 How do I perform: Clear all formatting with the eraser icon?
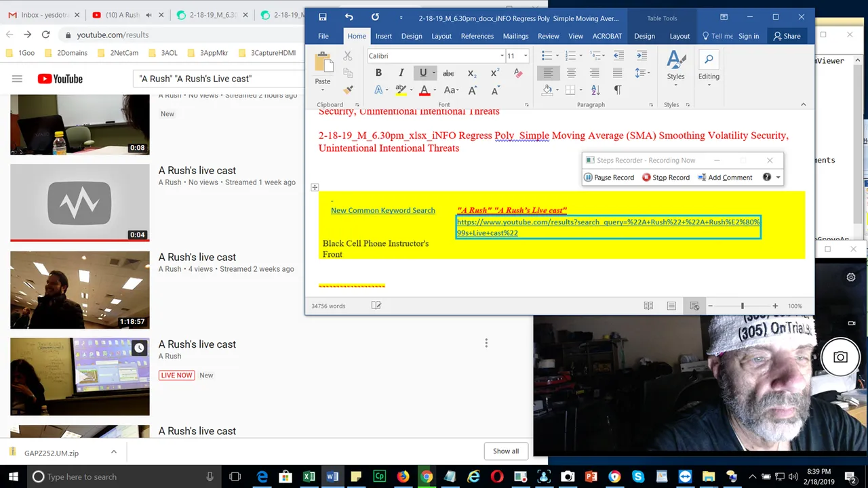pos(518,73)
